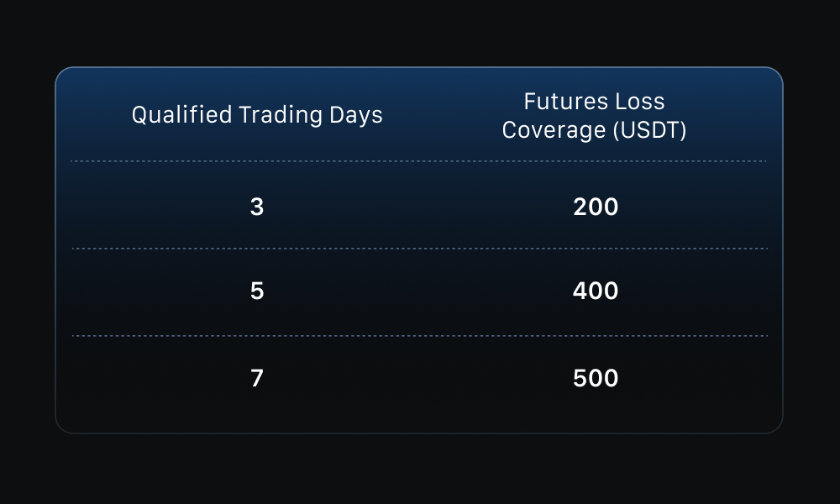The image size is (840, 504).
Task: Click the 5 qualified trading days cell
Action: [x=257, y=291]
